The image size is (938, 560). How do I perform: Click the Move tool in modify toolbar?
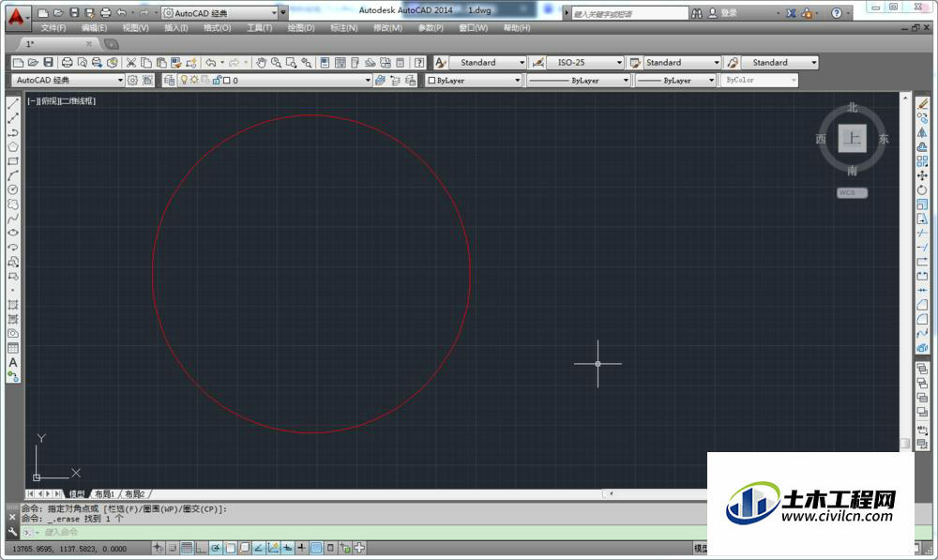tap(922, 176)
